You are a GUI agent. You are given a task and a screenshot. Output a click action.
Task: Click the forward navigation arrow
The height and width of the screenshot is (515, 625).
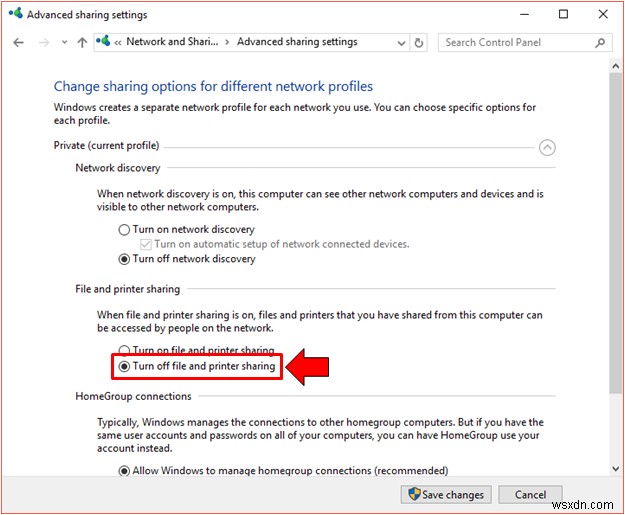click(44, 42)
